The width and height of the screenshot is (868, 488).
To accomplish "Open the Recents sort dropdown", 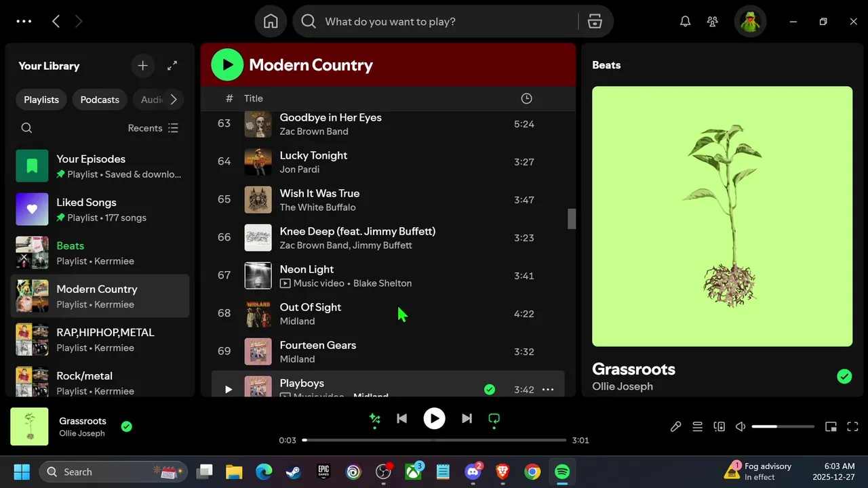I will coord(153,128).
